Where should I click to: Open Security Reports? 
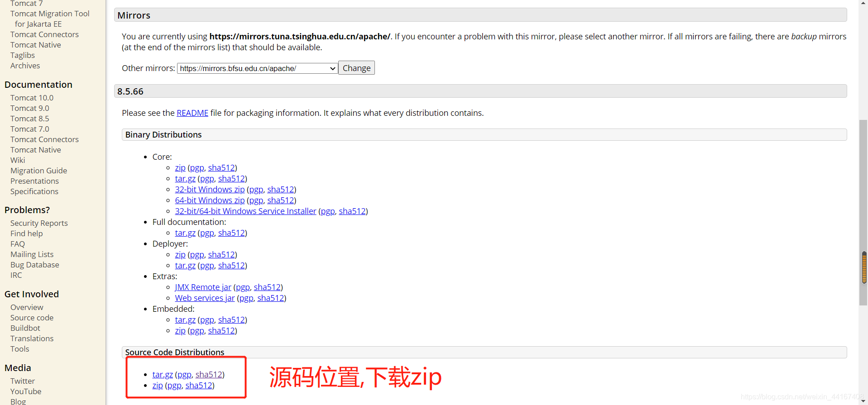click(x=39, y=223)
